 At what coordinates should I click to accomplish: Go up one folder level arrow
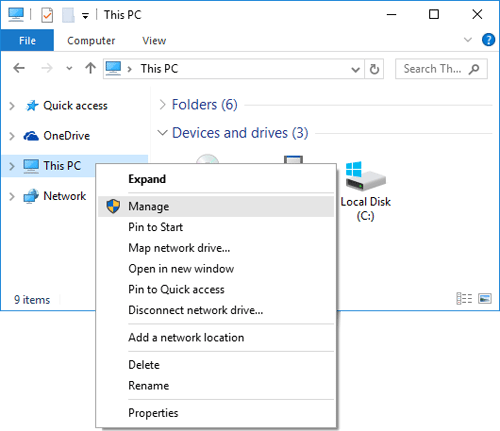pos(90,68)
